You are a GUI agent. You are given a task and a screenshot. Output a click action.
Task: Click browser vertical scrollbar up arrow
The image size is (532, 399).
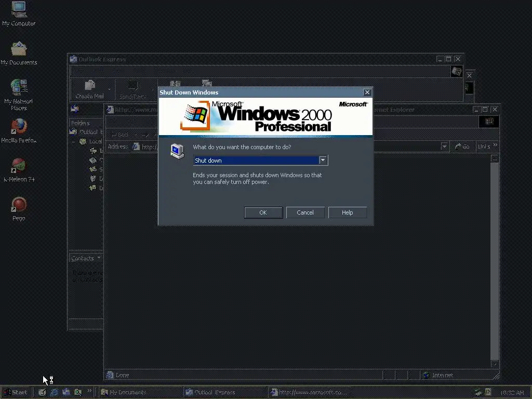pos(495,158)
